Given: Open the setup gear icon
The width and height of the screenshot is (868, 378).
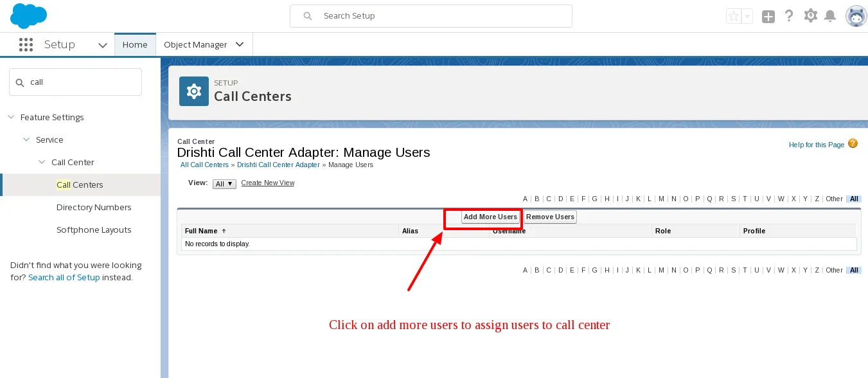Looking at the screenshot, I should click(x=811, y=15).
